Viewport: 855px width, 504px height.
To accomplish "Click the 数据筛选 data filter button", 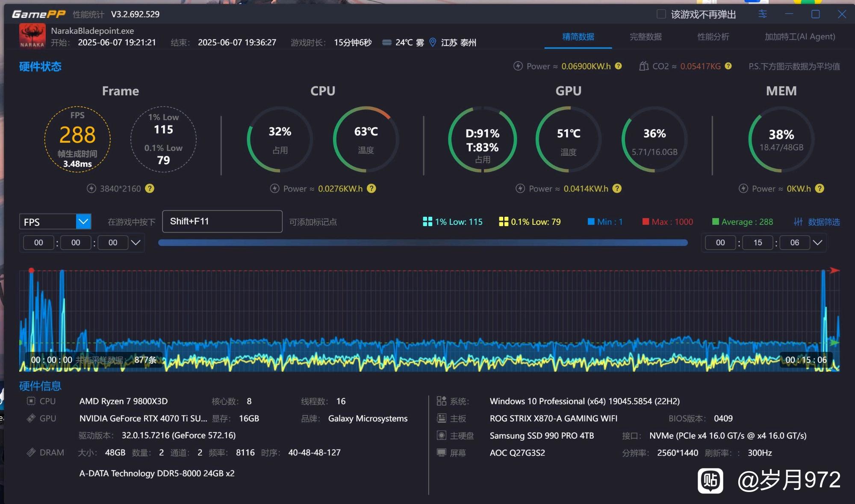I will tap(817, 221).
